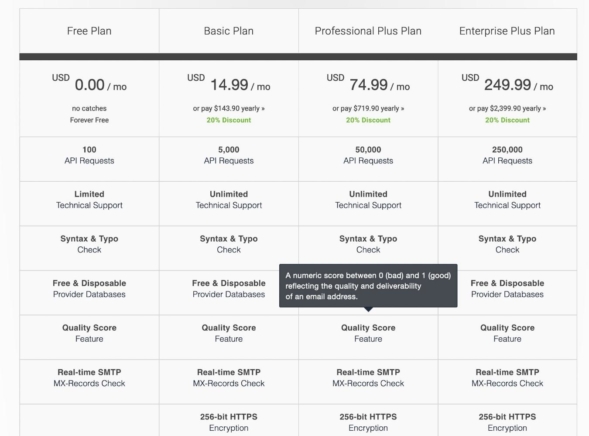This screenshot has height=436, width=589.
Task: Select the Professional Plus Plan header
Action: [x=368, y=31]
